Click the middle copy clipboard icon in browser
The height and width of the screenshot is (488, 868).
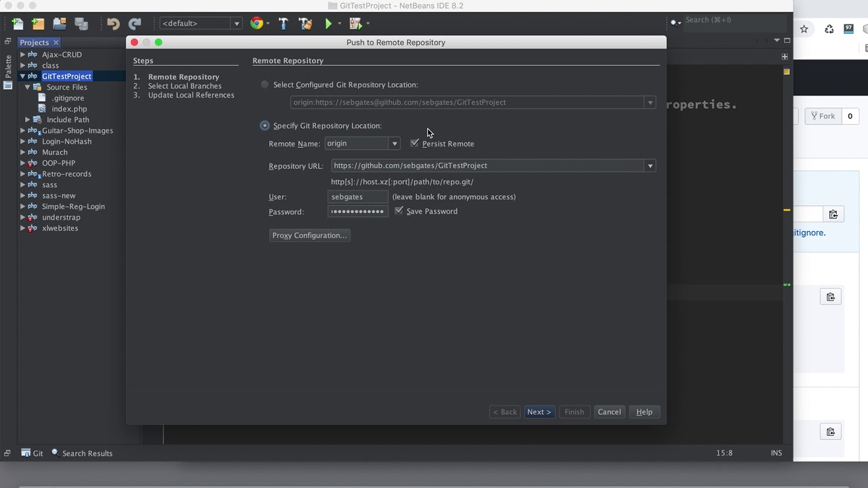(830, 297)
